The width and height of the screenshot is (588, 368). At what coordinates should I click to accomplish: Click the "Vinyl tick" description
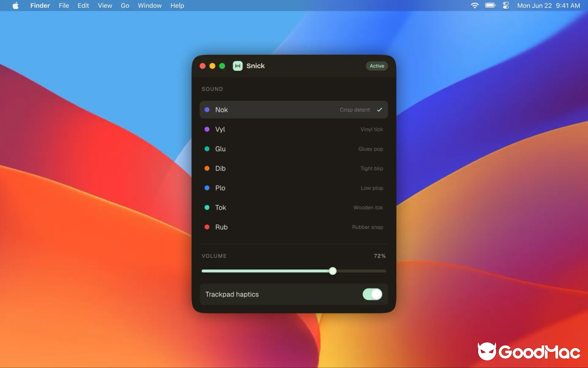tap(372, 129)
